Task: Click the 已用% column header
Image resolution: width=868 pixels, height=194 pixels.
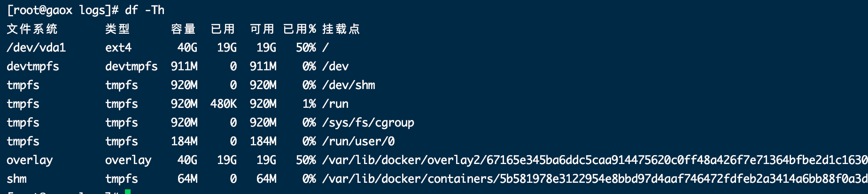Action: (x=300, y=29)
